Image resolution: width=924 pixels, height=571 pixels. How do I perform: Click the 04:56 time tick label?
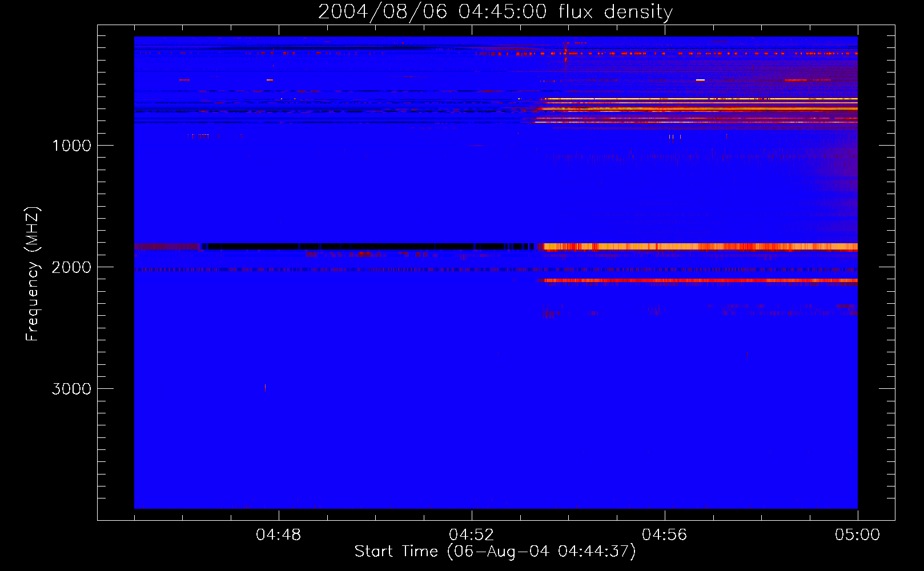pyautogui.click(x=665, y=535)
